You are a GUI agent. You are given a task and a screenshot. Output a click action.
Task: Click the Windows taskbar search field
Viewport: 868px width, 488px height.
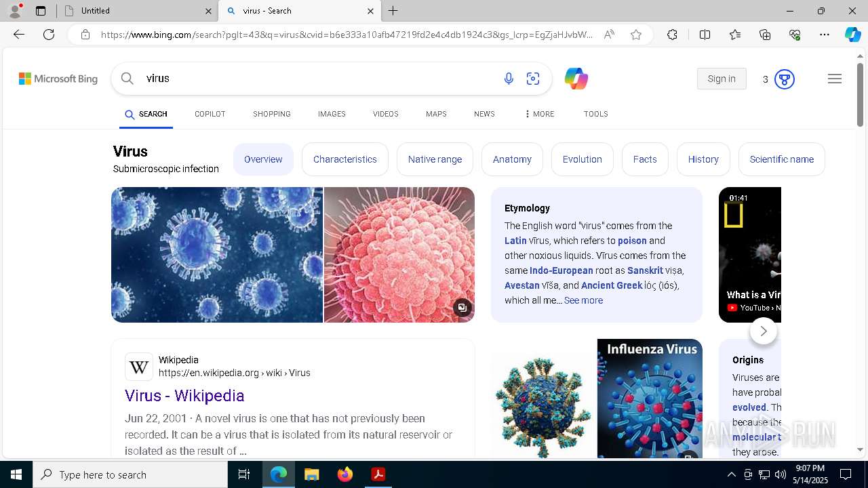pyautogui.click(x=130, y=474)
